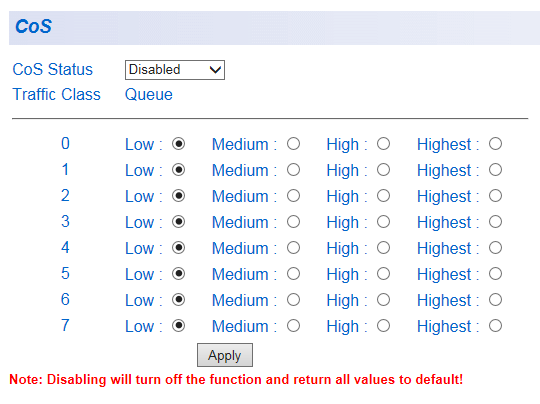Select Highest queue for traffic class 0

click(x=495, y=144)
